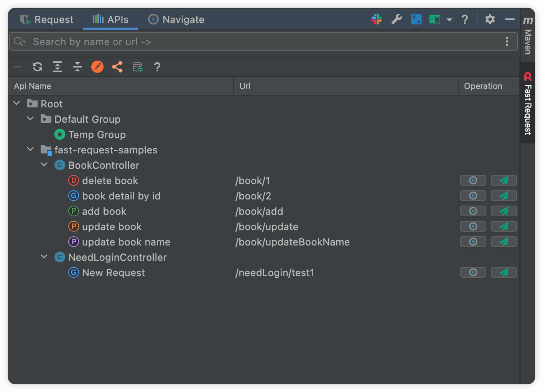Click the search field by name or url
543x392 pixels.
263,42
